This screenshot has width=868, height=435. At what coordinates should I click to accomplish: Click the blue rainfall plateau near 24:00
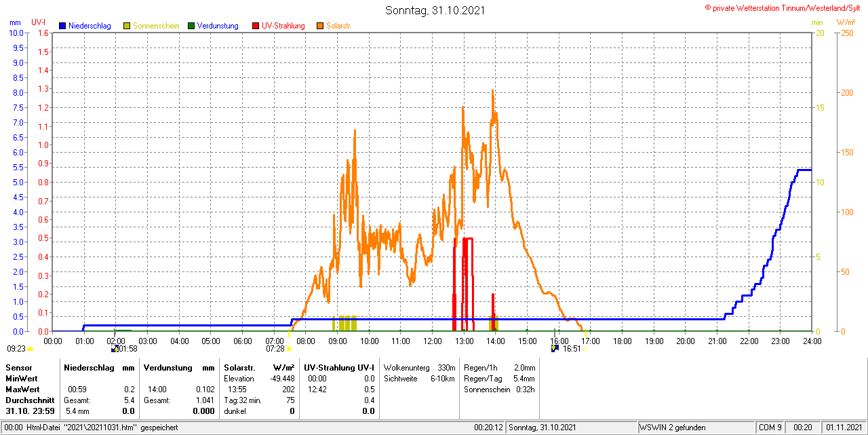click(x=804, y=170)
